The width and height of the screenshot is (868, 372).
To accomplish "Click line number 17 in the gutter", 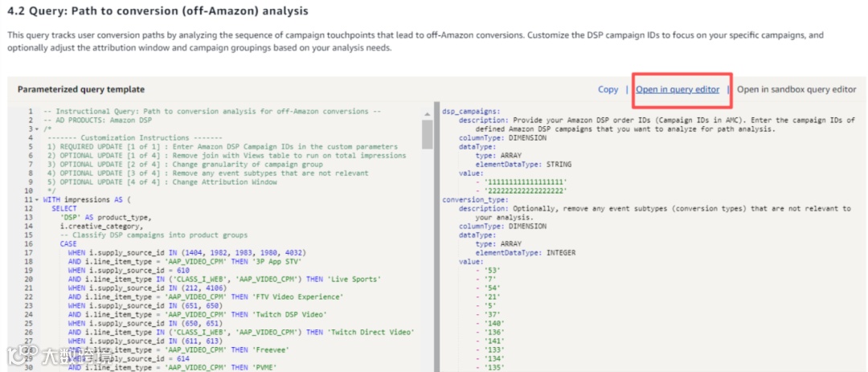I will [x=28, y=253].
